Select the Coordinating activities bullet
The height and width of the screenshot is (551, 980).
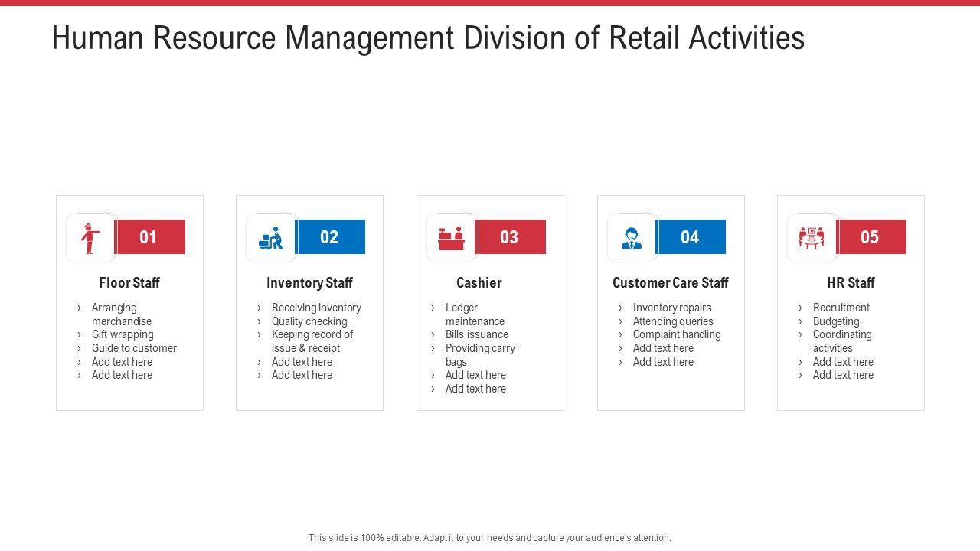(x=842, y=341)
